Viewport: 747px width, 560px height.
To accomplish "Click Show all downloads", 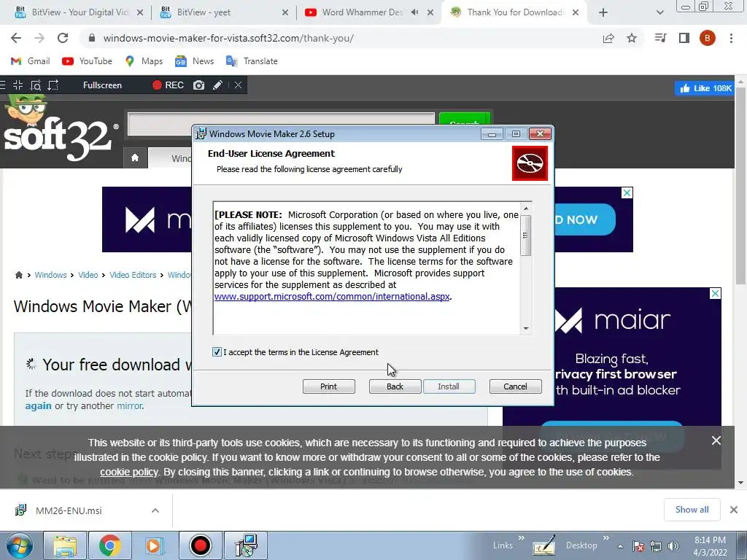I will (x=692, y=510).
